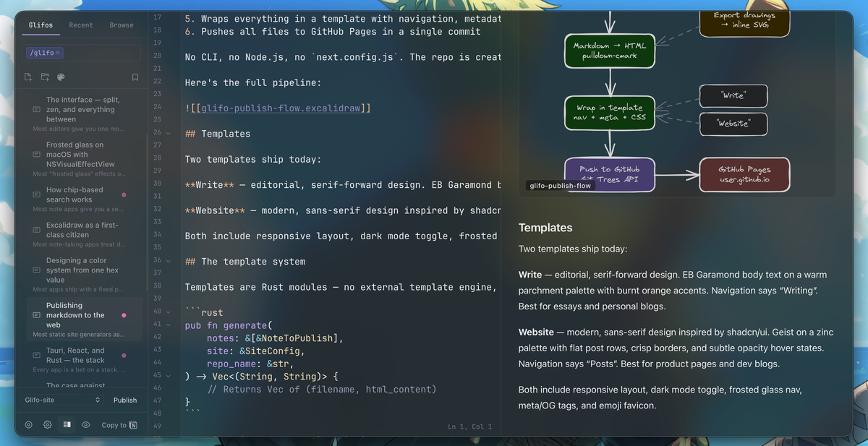Collapse the fold arrow at line 36
The height and width of the screenshot is (446, 868).
[x=169, y=260]
